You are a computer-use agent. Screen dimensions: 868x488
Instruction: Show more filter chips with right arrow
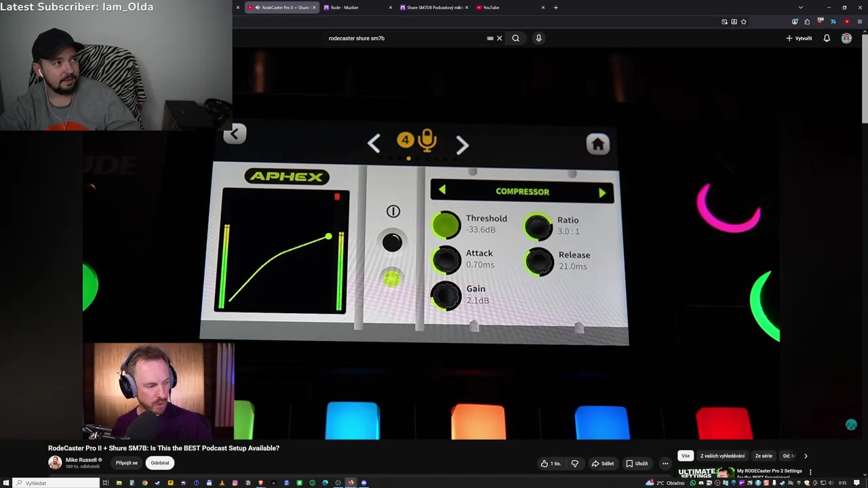(x=806, y=456)
